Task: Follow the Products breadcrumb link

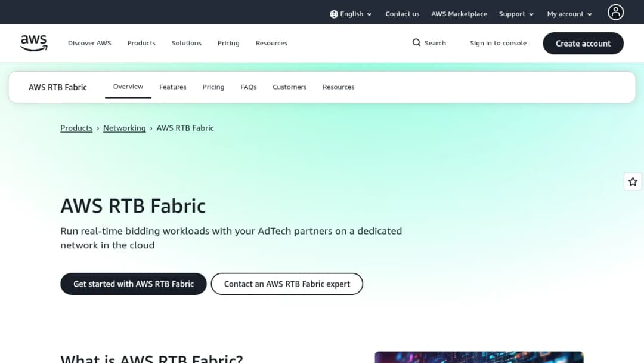Action: (76, 128)
